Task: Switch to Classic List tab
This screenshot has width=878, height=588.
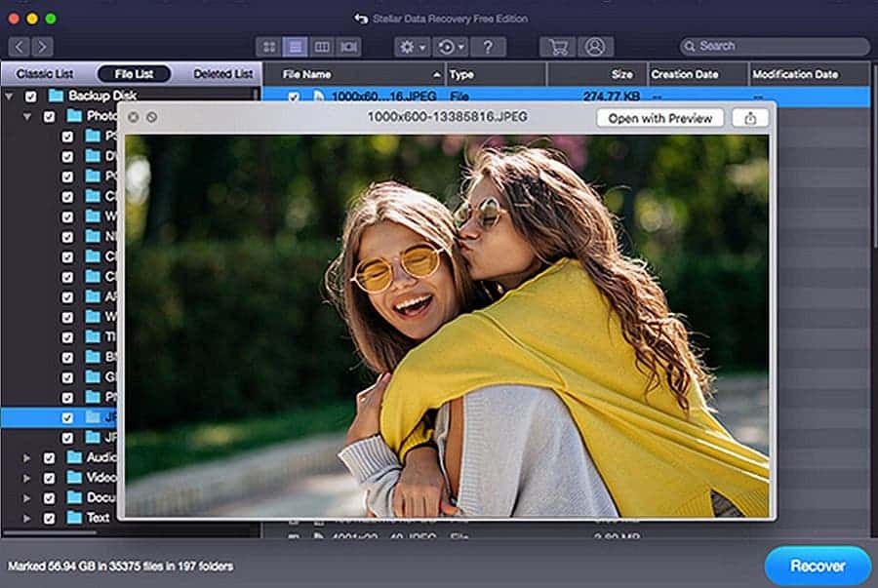Action: tap(45, 74)
